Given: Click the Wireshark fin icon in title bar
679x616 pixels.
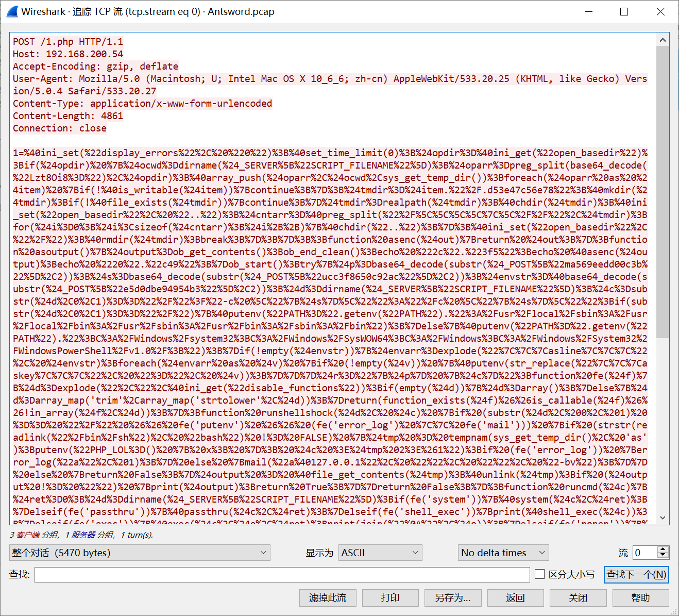Looking at the screenshot, I should click(12, 11).
